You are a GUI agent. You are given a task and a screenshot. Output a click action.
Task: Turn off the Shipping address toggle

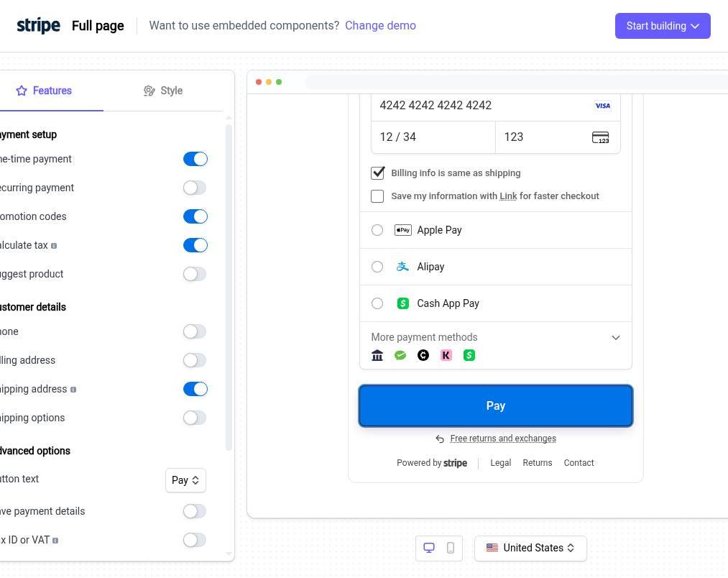(x=195, y=389)
